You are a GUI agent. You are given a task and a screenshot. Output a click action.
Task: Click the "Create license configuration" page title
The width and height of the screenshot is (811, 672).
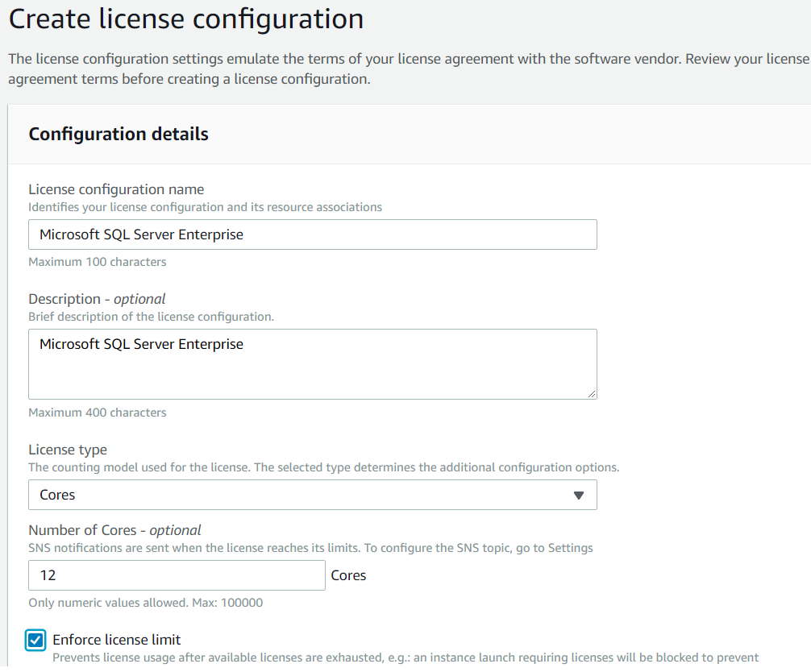(186, 19)
